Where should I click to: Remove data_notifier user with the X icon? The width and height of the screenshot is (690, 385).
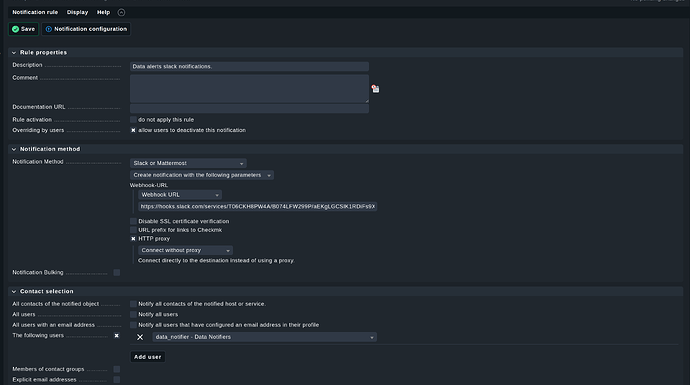pyautogui.click(x=140, y=337)
